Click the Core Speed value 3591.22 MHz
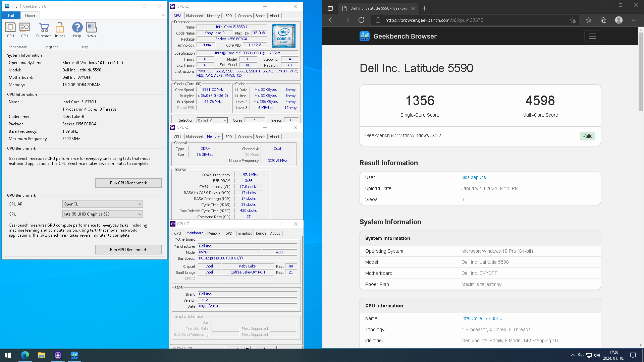This screenshot has height=362, width=644. pyautogui.click(x=213, y=90)
